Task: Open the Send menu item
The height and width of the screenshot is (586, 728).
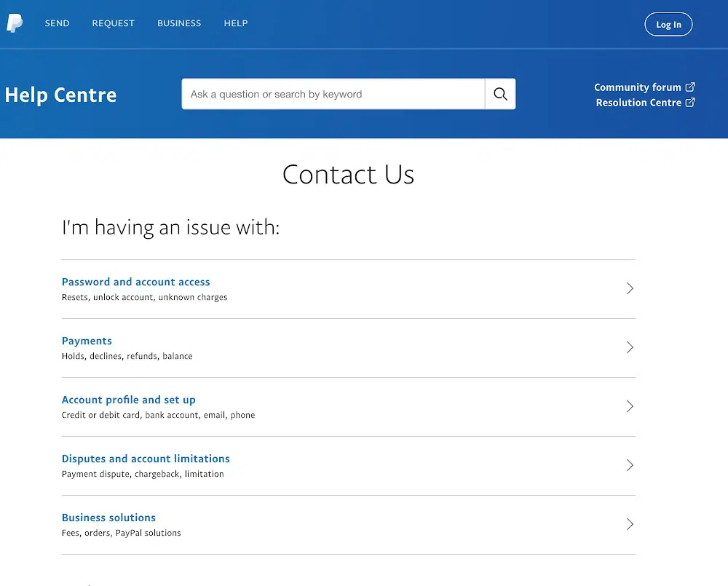Action: (x=57, y=23)
